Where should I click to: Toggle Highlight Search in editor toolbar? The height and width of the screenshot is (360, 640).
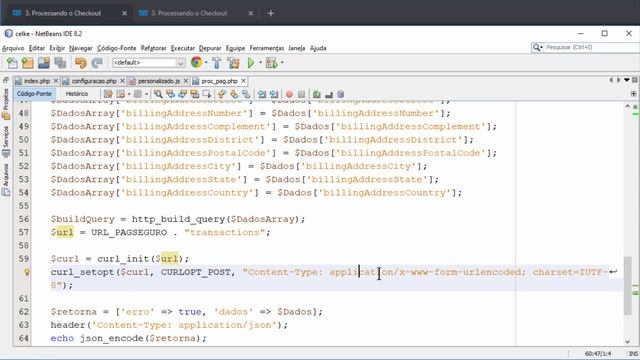[x=195, y=94]
